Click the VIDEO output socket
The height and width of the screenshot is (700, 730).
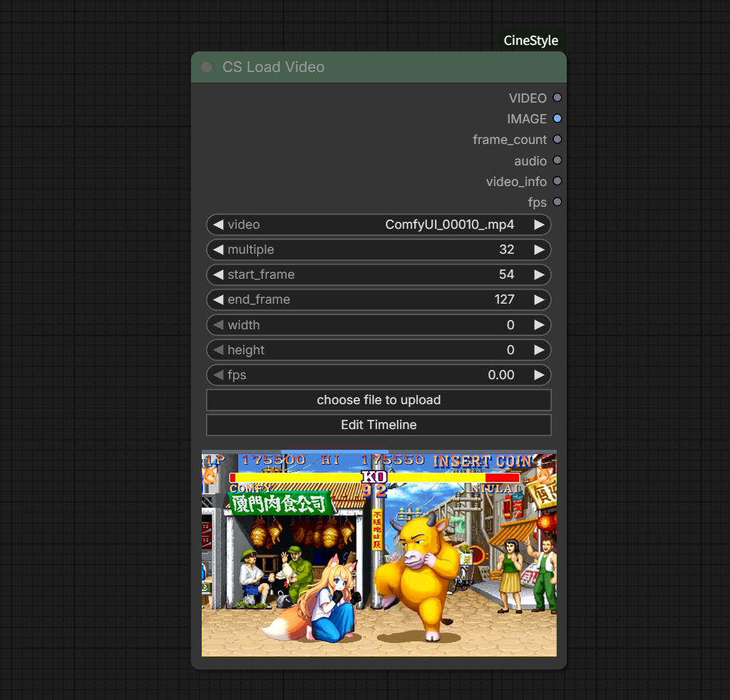pos(557,98)
